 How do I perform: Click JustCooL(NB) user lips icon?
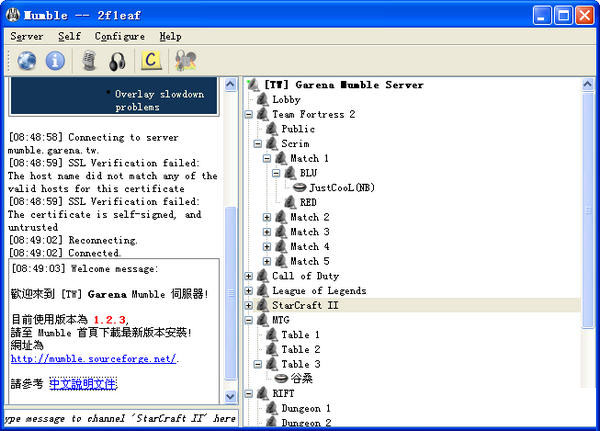300,188
